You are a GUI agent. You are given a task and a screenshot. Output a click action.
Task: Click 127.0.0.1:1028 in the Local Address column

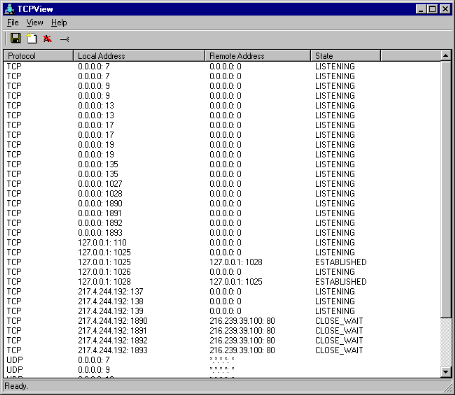pos(104,282)
